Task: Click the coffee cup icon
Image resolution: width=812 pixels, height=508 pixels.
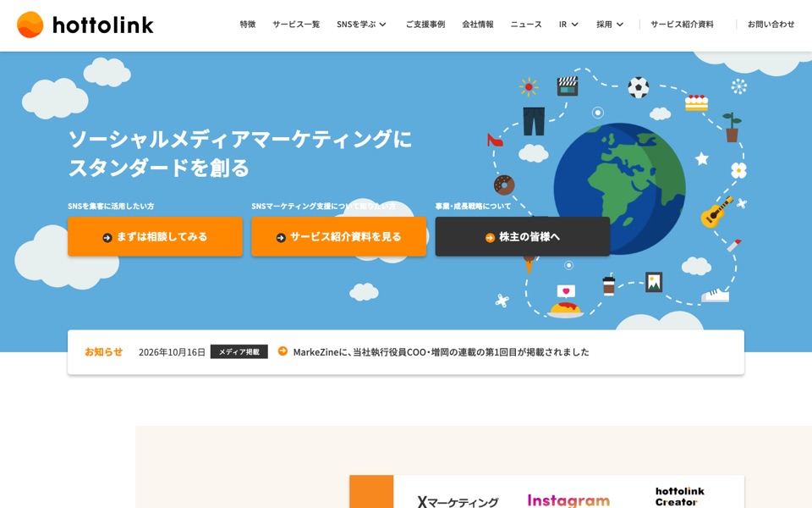Action: pyautogui.click(x=609, y=285)
